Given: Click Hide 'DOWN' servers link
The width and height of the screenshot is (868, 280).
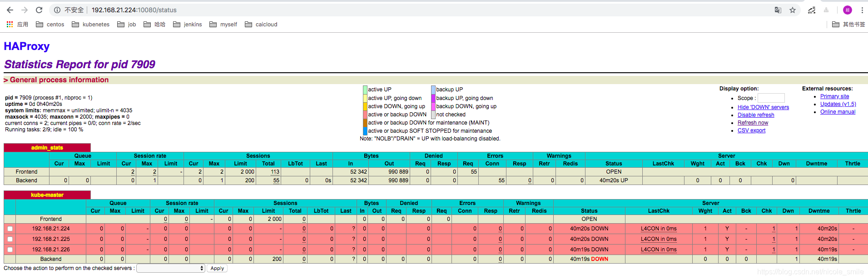Looking at the screenshot, I should pyautogui.click(x=763, y=107).
